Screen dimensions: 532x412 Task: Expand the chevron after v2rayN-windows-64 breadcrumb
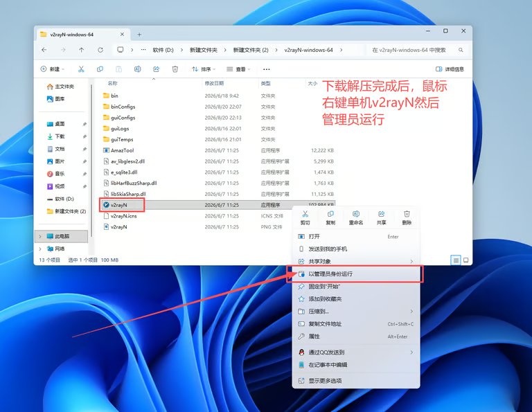pos(341,50)
